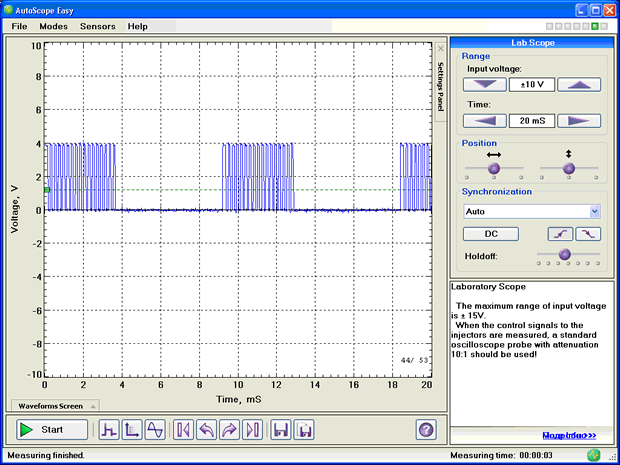Close the Settings Panel with X
The width and height of the screenshot is (620, 465).
pos(441,49)
